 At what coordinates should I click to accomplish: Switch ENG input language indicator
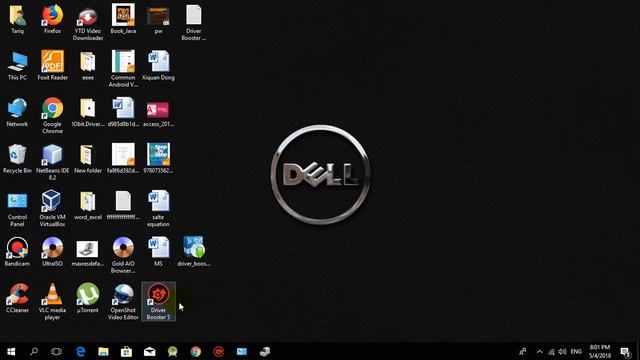[x=576, y=351]
